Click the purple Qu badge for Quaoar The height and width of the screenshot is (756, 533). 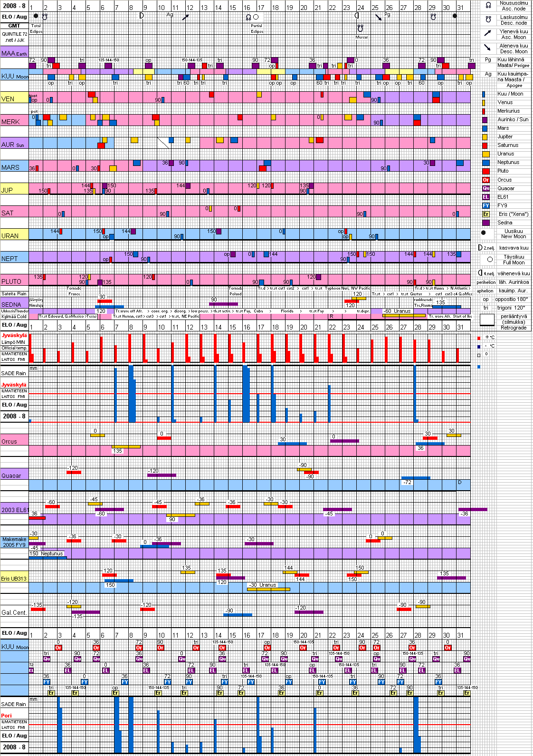coord(485,188)
